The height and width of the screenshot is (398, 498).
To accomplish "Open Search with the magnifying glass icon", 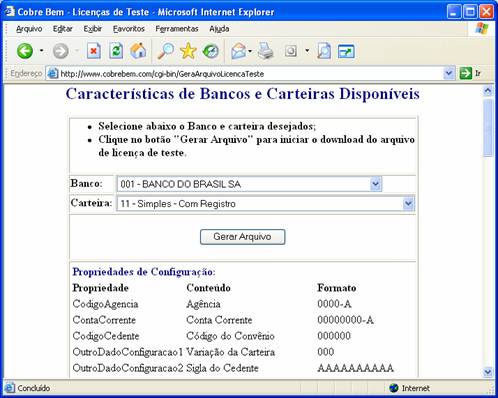I will [165, 51].
